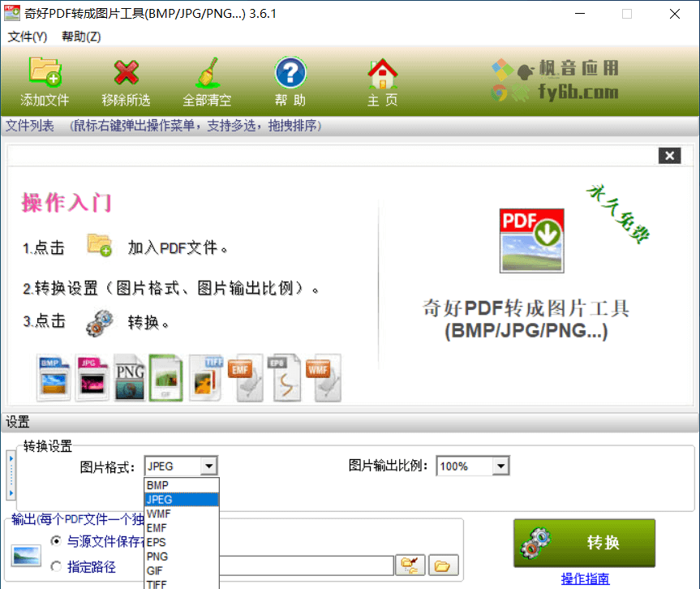Image resolution: width=700 pixels, height=589 pixels.
Task: Minimize the application window
Action: click(x=580, y=14)
